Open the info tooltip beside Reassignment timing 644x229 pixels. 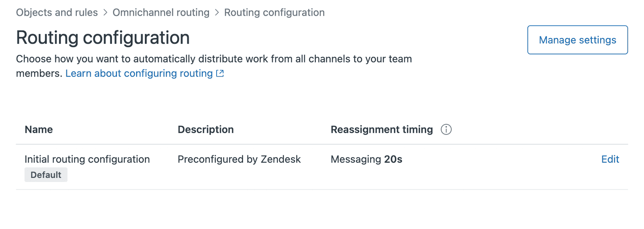coord(446,130)
